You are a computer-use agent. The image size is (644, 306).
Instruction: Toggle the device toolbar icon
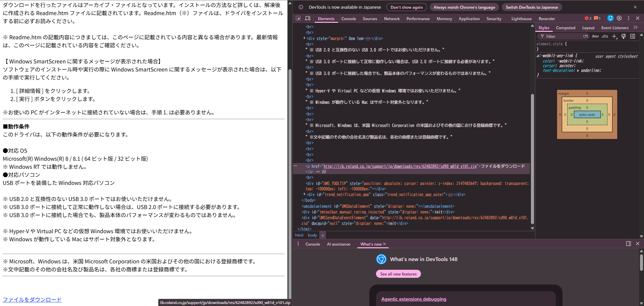308,18
